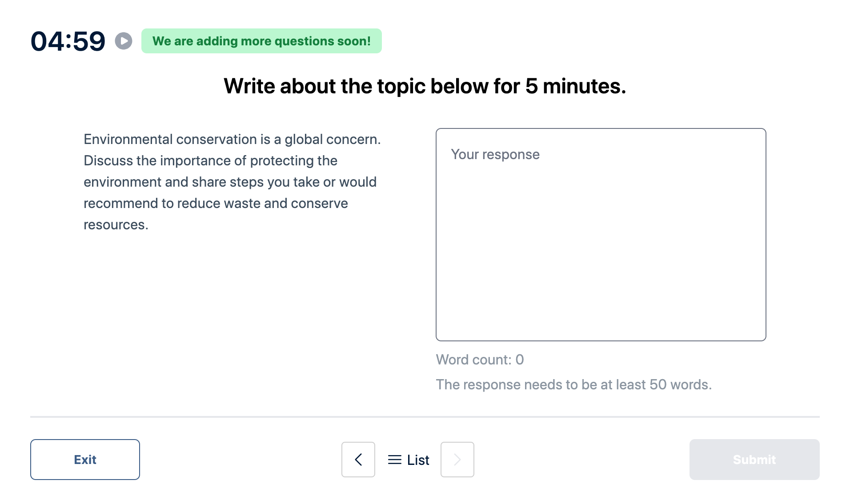Click the word 'resources.' ending the prompt
The height and width of the screenshot is (504, 850).
point(116,224)
